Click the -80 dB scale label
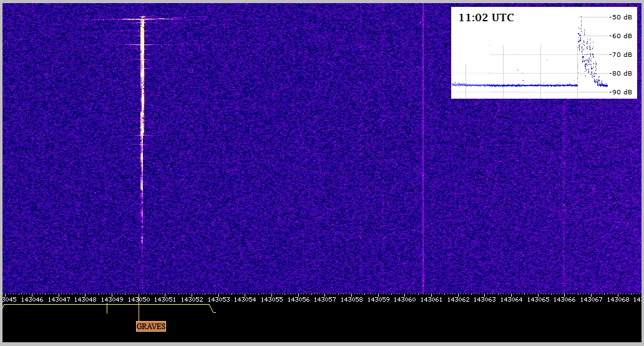Image resolution: width=644 pixels, height=346 pixels. 620,74
